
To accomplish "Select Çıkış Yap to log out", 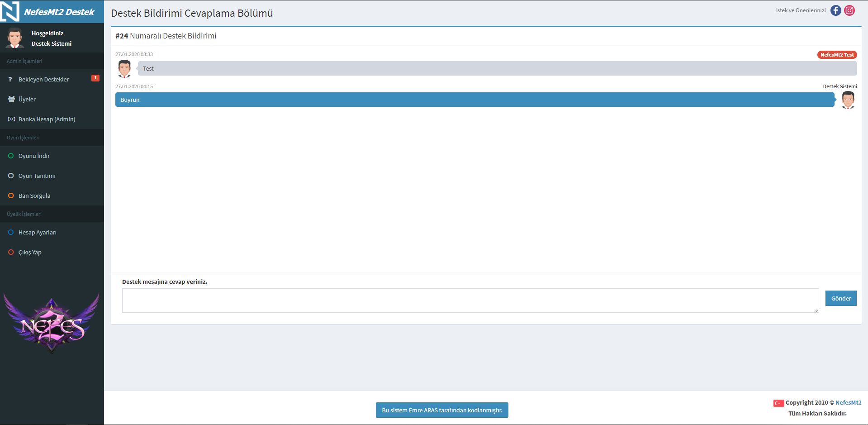I will click(x=52, y=252).
